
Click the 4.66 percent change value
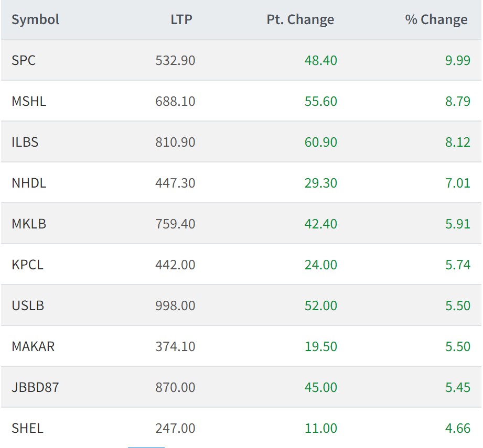pyautogui.click(x=458, y=428)
